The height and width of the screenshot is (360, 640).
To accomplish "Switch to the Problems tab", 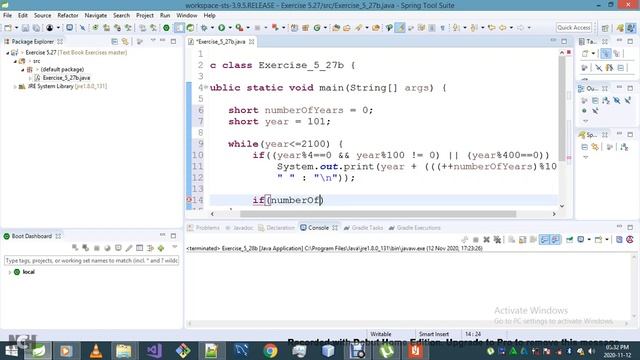I will (x=204, y=228).
